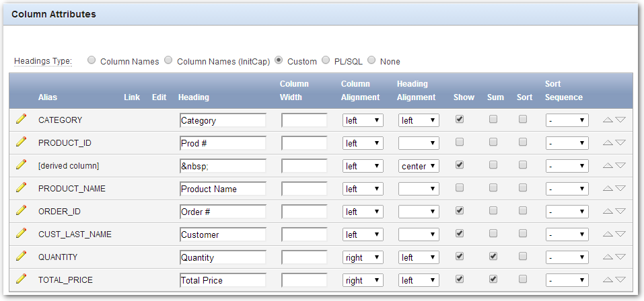
Task: Click the Headings Type label link
Action: 43,62
